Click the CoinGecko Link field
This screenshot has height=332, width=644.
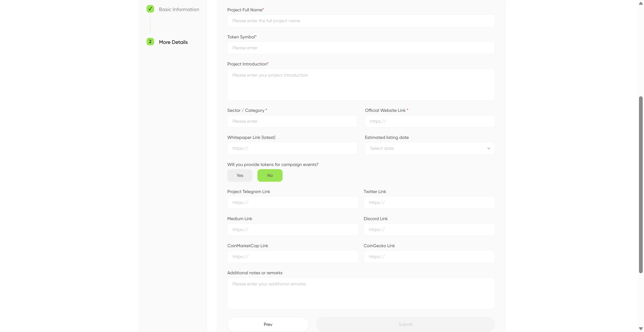[x=429, y=257]
